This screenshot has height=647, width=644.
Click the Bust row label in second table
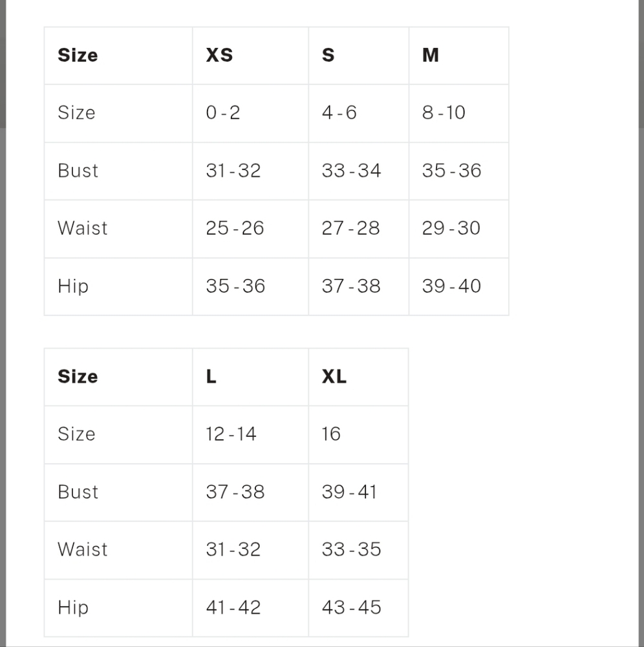coord(78,492)
